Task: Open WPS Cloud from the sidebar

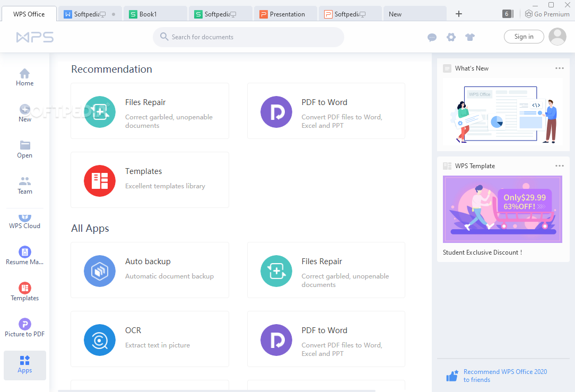Action: (24, 222)
